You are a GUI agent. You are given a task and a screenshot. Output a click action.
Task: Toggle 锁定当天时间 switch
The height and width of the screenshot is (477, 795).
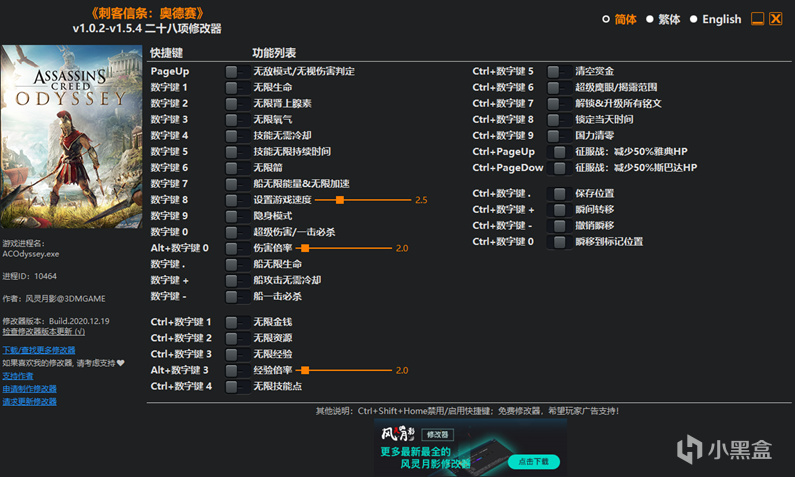(x=559, y=120)
